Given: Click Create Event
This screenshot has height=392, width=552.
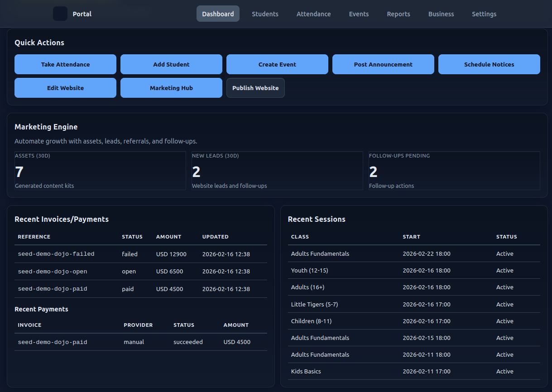Looking at the screenshot, I should coord(277,64).
